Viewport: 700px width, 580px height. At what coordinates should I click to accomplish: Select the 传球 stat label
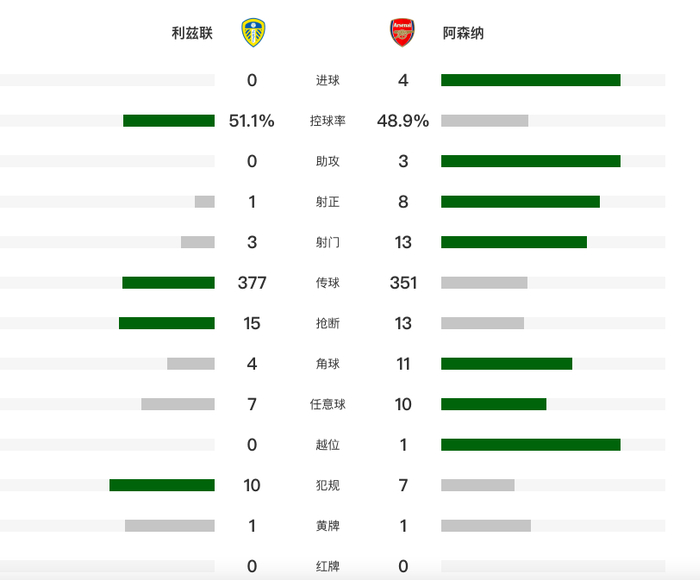[x=327, y=283]
